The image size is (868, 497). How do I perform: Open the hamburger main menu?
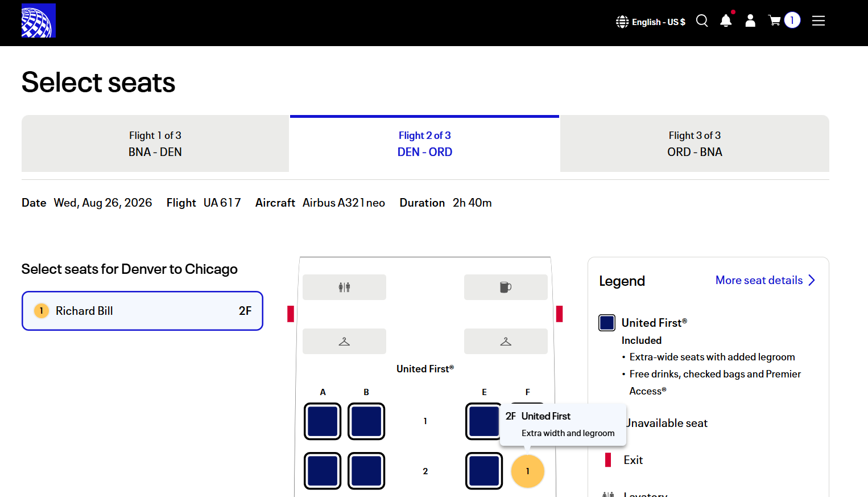pyautogui.click(x=819, y=21)
